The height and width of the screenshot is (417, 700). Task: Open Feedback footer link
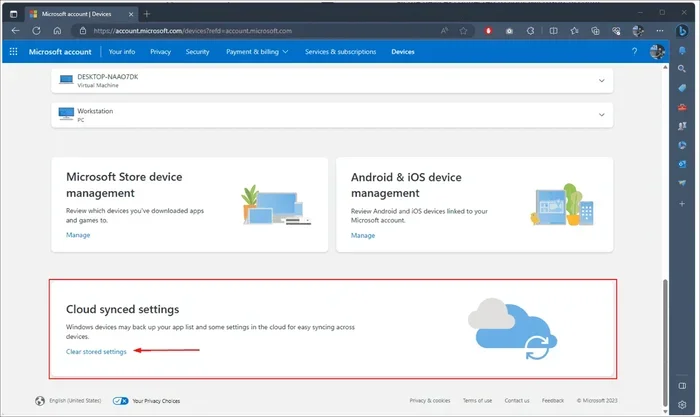click(x=553, y=400)
